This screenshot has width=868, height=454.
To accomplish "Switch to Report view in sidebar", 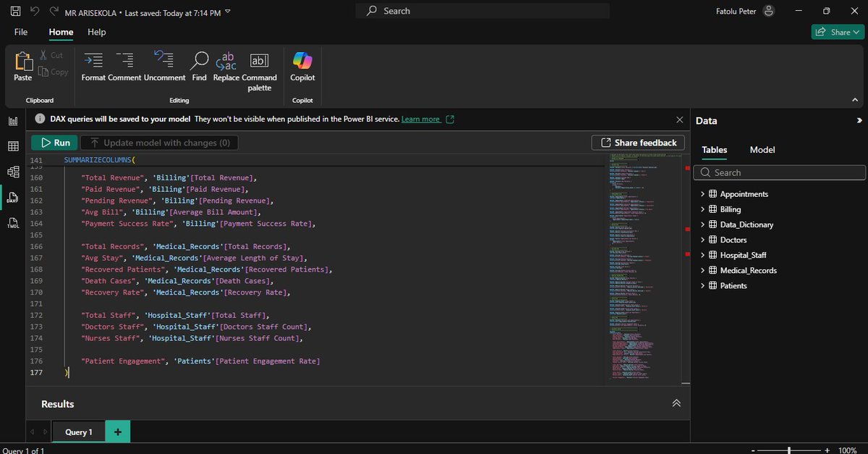I will pyautogui.click(x=13, y=121).
